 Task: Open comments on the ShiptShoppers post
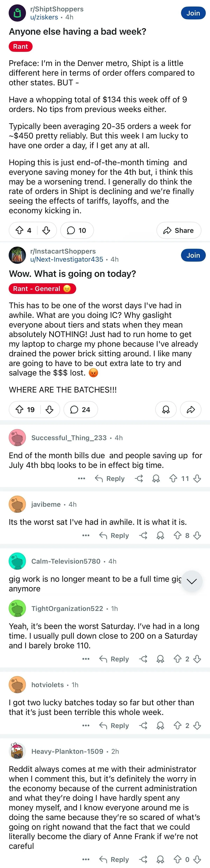77,230
